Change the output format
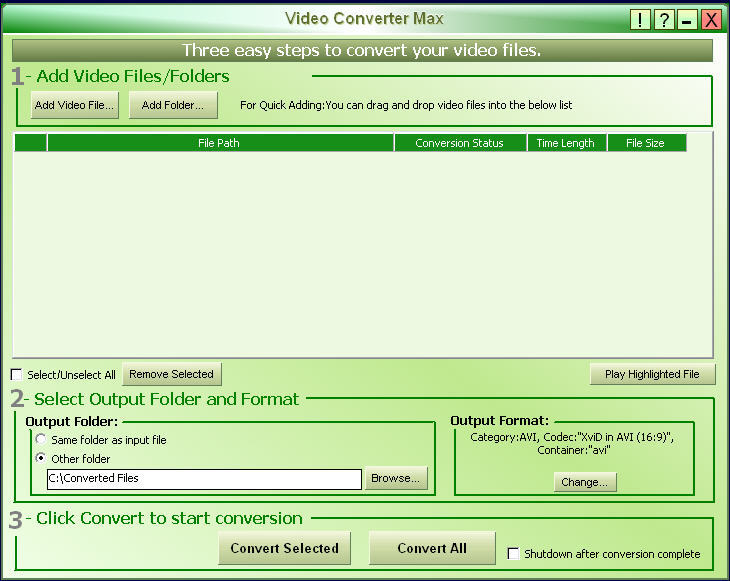730x581 pixels. [585, 482]
